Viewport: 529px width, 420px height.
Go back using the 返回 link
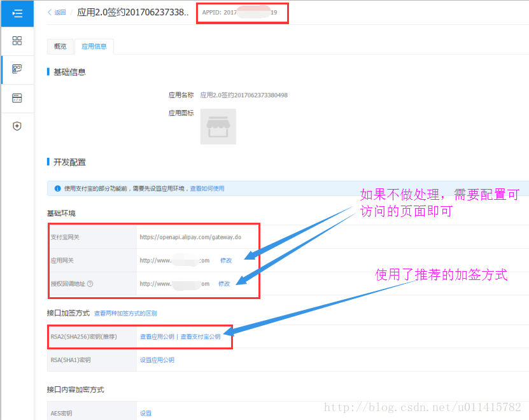(57, 12)
